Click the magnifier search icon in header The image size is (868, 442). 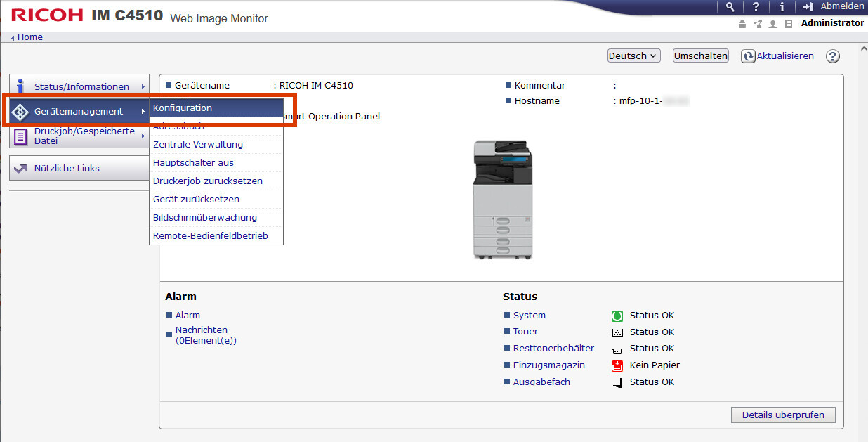click(730, 6)
